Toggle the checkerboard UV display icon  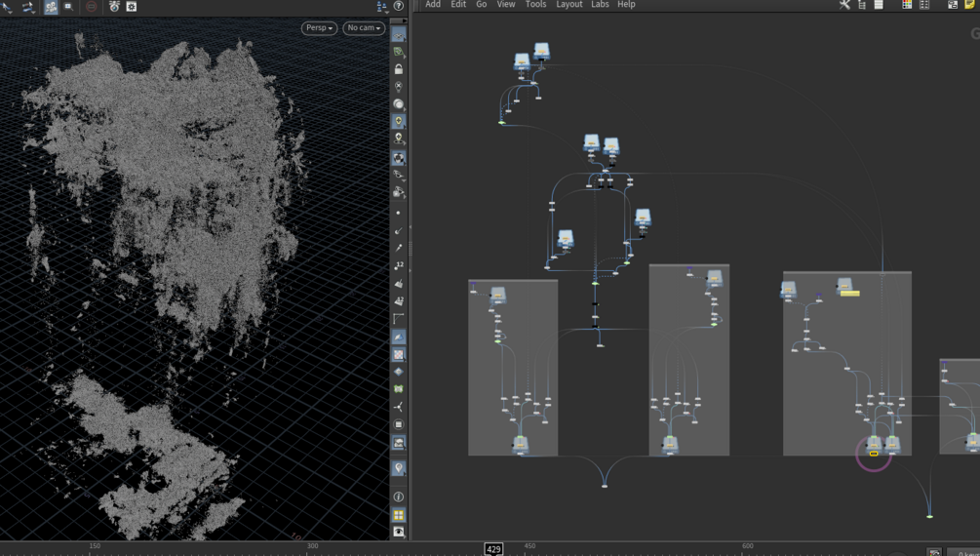coord(398,354)
